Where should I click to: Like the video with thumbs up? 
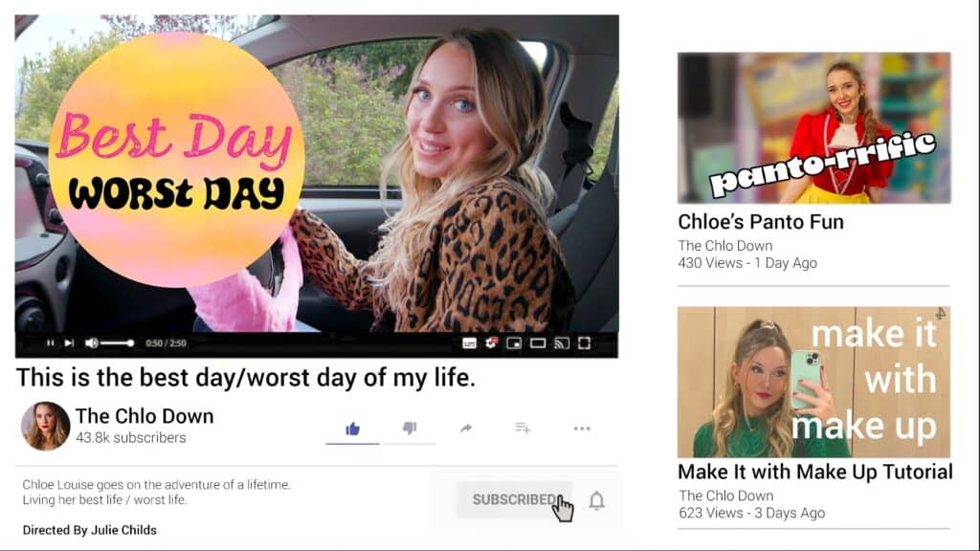point(352,429)
